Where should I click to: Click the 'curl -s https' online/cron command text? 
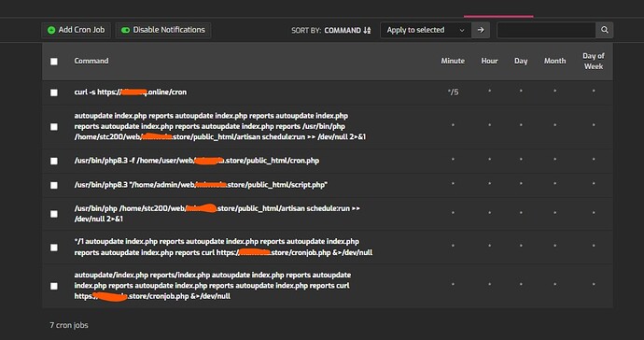pyautogui.click(x=130, y=92)
